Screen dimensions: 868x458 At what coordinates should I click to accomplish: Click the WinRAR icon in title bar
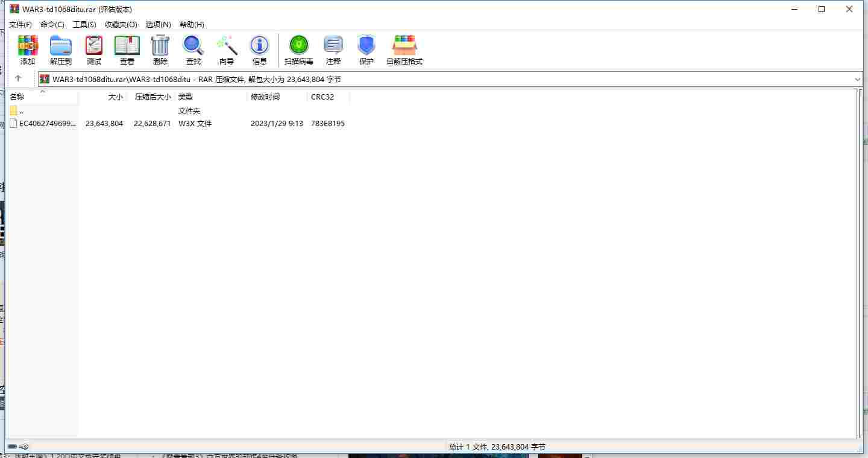click(x=14, y=9)
